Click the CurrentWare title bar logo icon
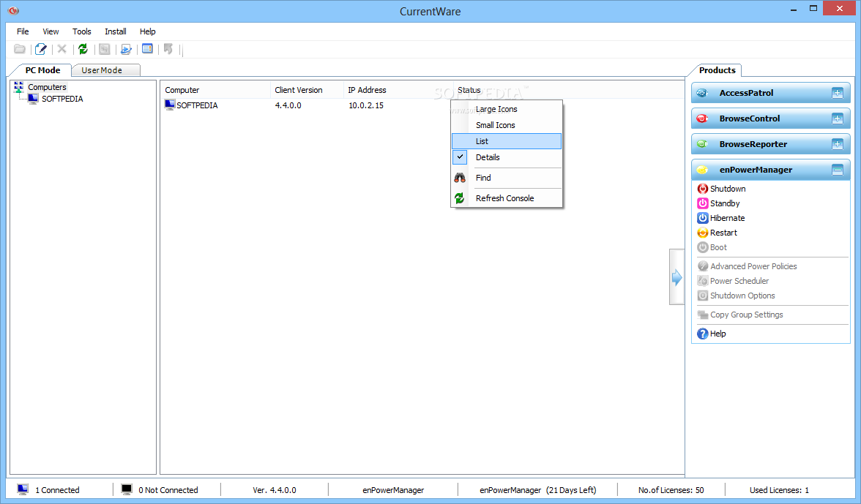 (14, 10)
